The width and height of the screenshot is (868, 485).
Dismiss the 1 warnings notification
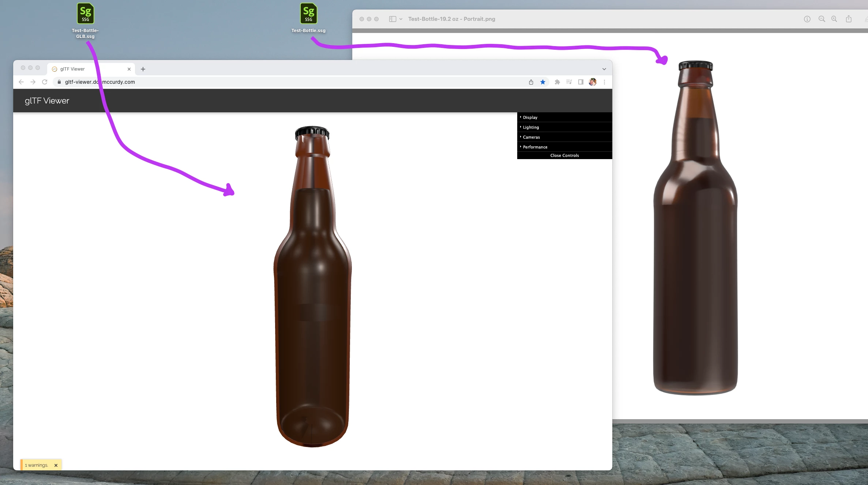[56, 465]
